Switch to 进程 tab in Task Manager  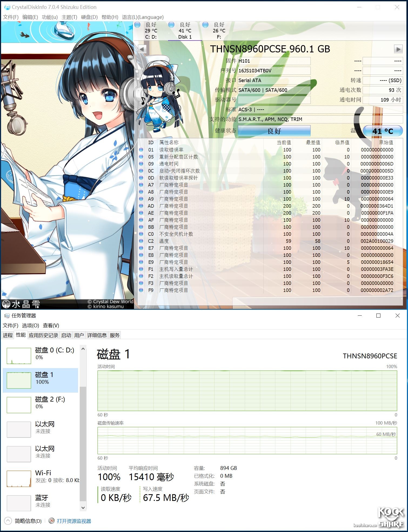point(8,335)
